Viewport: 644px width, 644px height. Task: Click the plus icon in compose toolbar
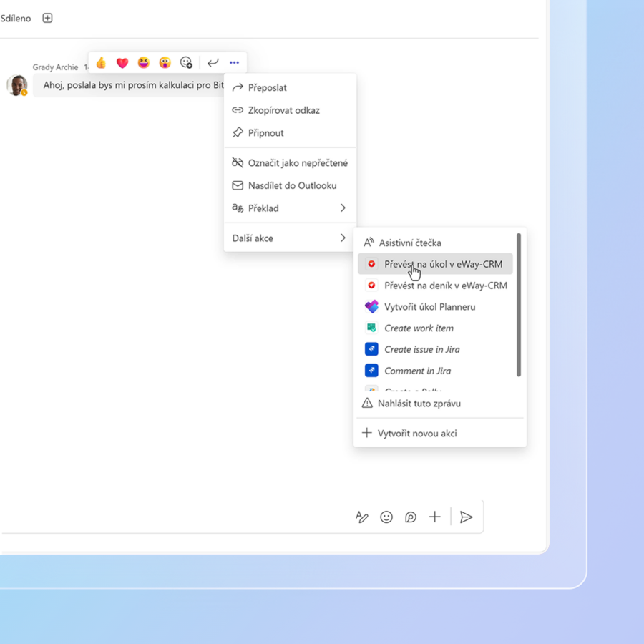point(434,517)
